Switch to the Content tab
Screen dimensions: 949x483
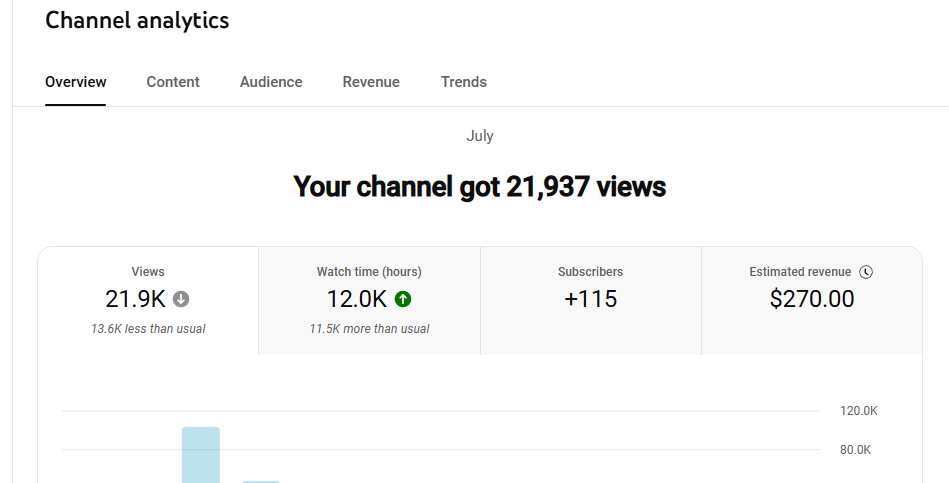click(173, 82)
